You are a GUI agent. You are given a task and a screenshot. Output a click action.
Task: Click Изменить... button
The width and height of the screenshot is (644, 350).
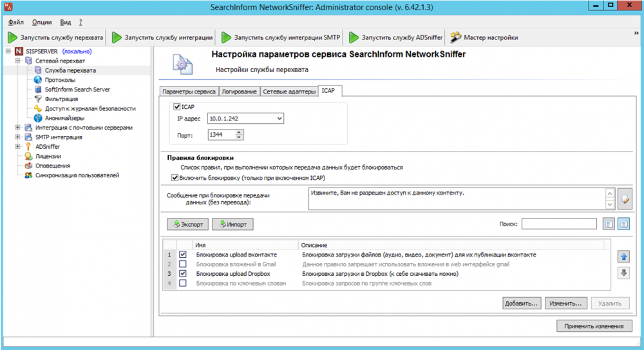click(x=566, y=304)
